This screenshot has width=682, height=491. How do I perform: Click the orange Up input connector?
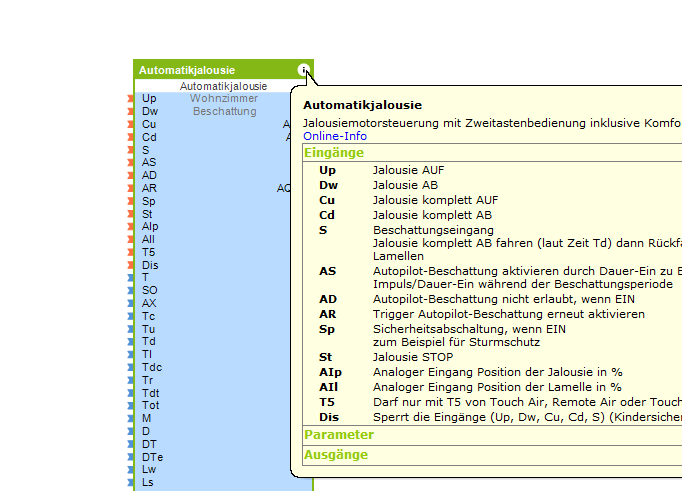131,99
